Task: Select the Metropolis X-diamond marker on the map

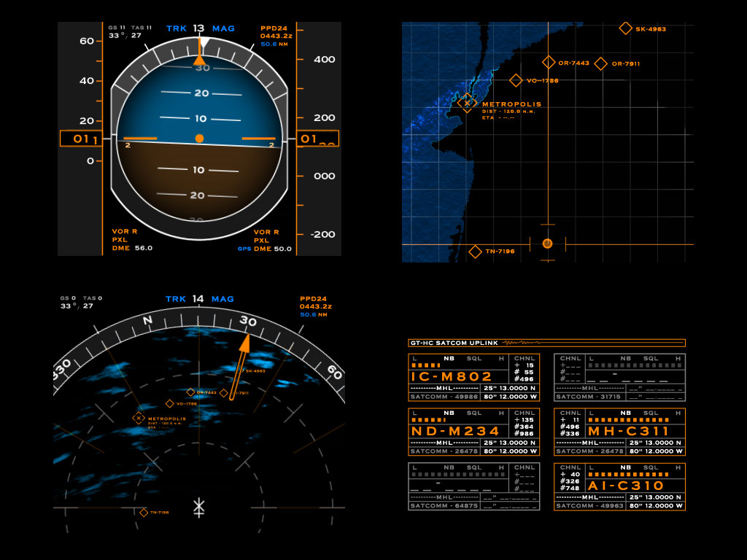Action: [467, 103]
